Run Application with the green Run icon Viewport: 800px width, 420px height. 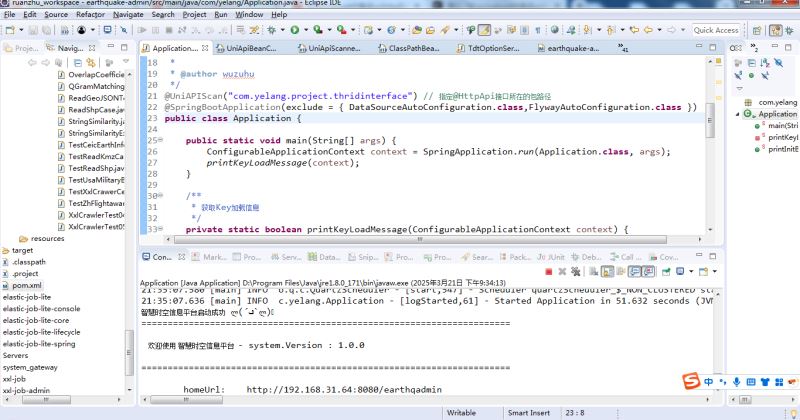[x=295, y=30]
